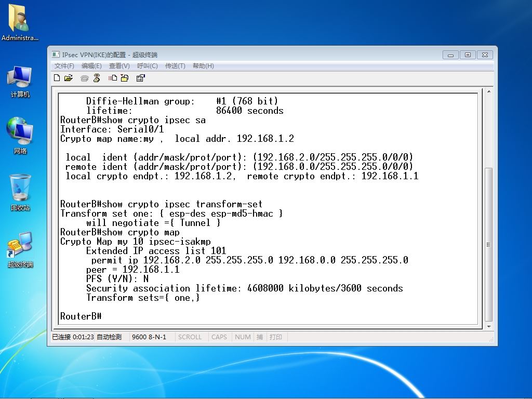532x399 pixels.
Task: Click the SCROLL status indicator
Action: tap(190, 337)
